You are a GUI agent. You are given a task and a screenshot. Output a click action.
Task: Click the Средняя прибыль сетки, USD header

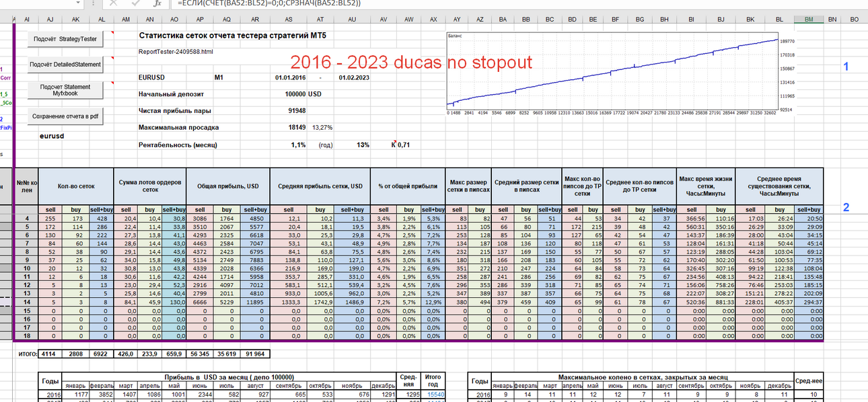[x=320, y=186]
